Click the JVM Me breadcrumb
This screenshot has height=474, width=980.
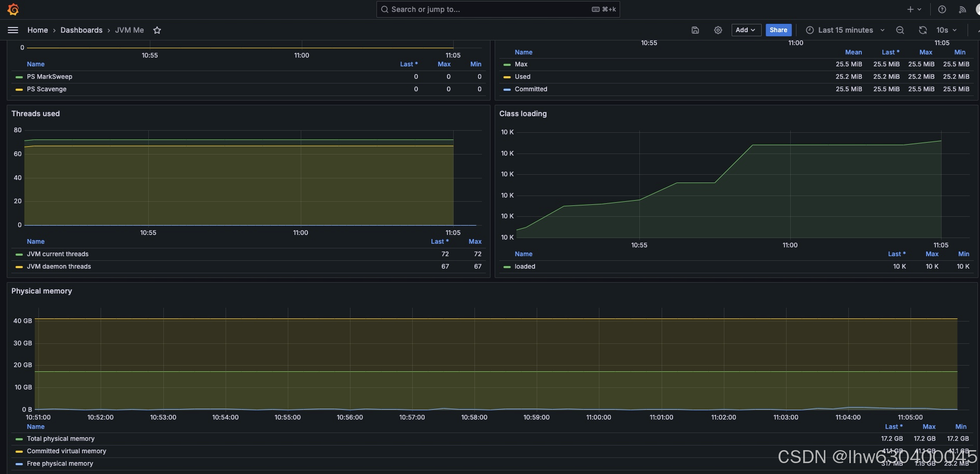[x=130, y=30]
